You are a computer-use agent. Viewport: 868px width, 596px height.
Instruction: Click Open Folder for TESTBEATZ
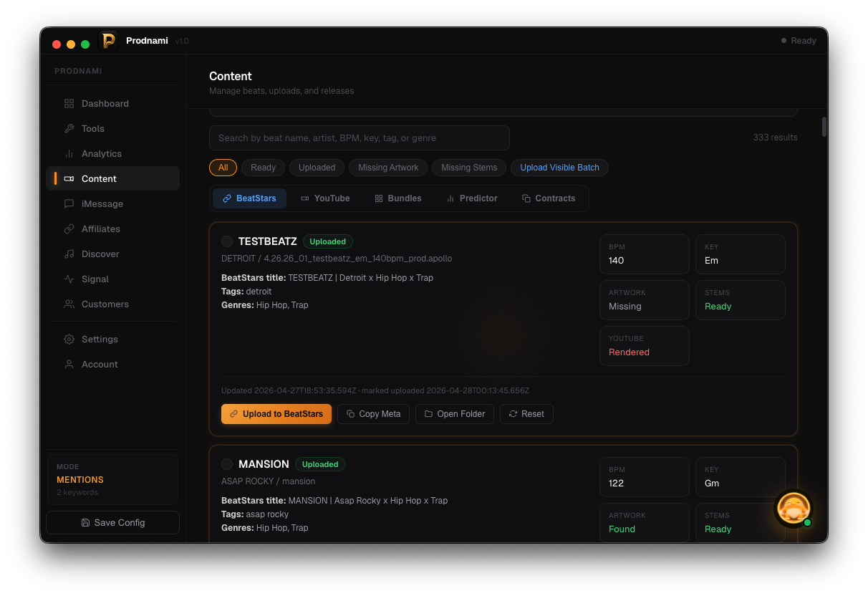(x=455, y=414)
